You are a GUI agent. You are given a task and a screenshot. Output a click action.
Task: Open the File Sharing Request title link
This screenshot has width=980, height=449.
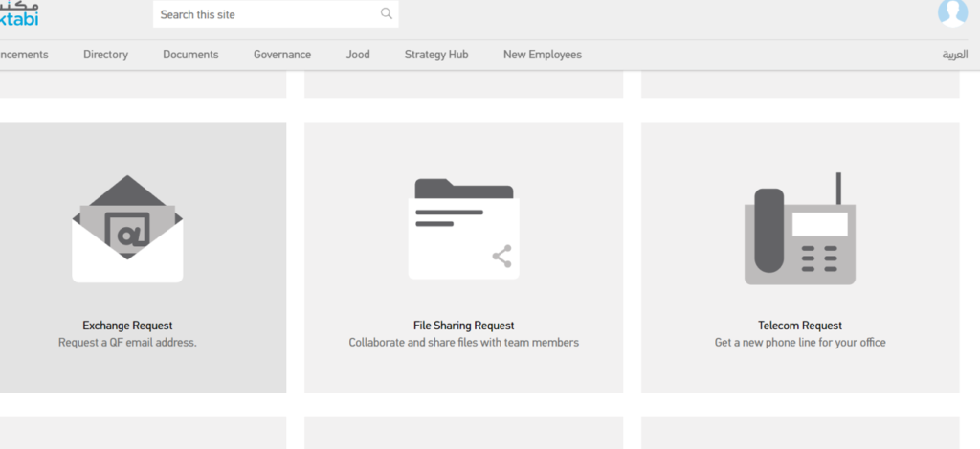pyautogui.click(x=464, y=326)
